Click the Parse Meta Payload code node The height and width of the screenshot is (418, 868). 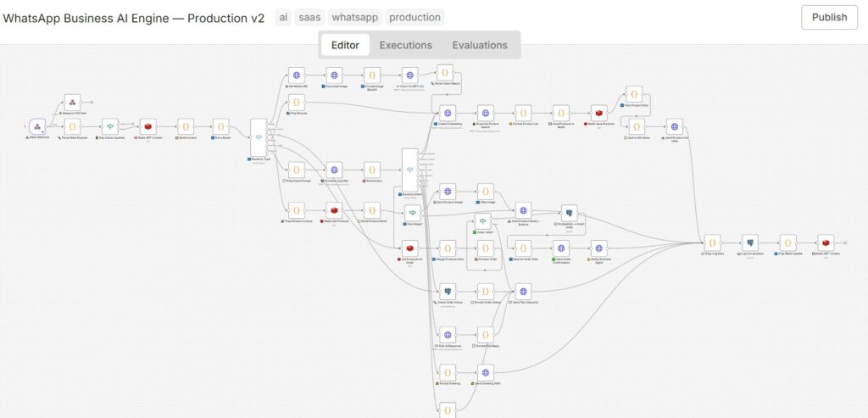coord(73,126)
